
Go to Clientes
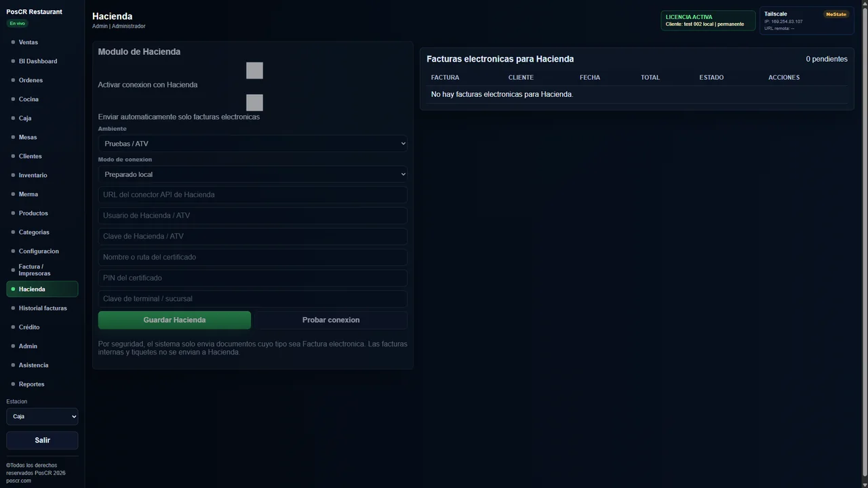tap(42, 156)
